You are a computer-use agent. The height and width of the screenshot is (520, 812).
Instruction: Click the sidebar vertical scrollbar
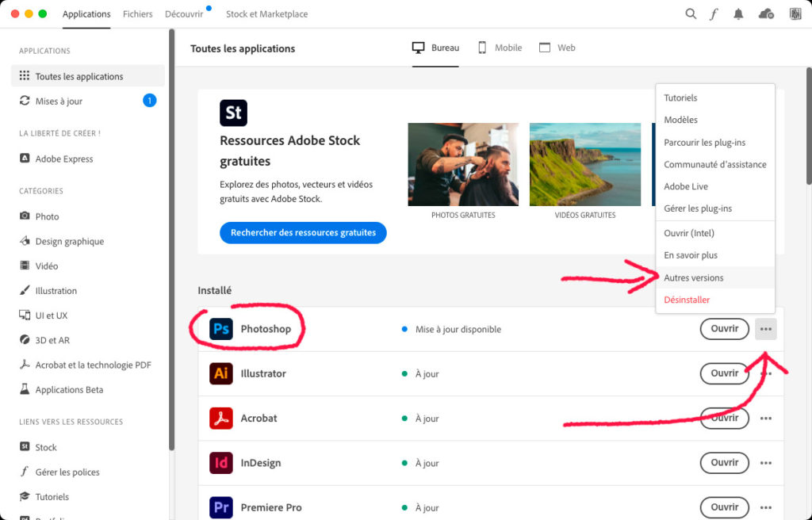pos(171,239)
